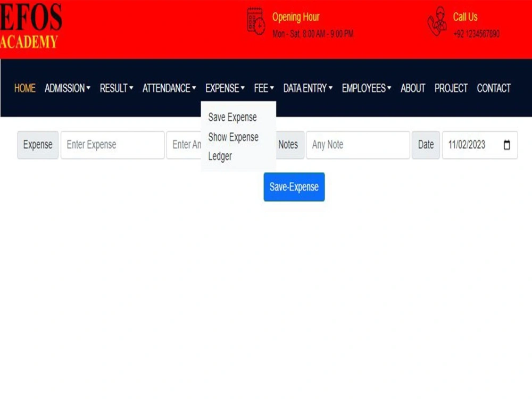
Task: Select Ledger from the Expense menu
Action: pyautogui.click(x=220, y=156)
